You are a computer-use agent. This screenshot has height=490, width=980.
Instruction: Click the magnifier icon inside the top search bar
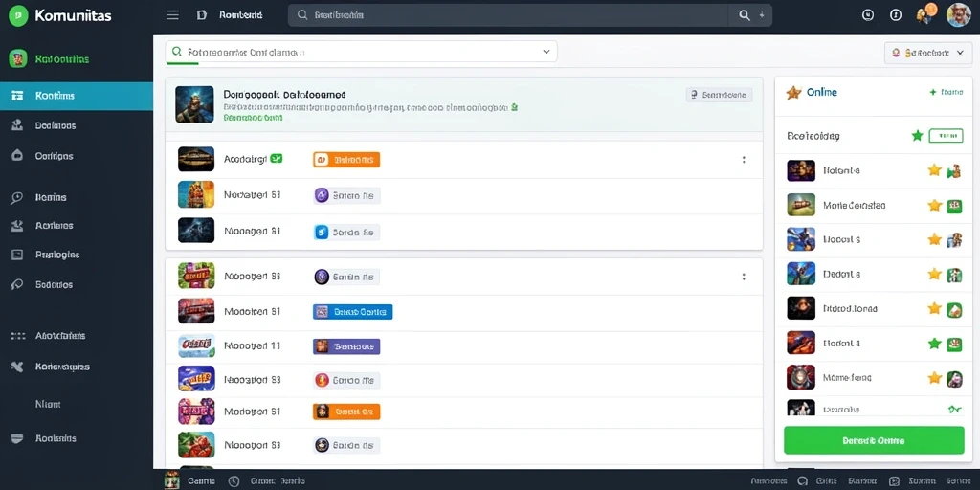coord(744,15)
